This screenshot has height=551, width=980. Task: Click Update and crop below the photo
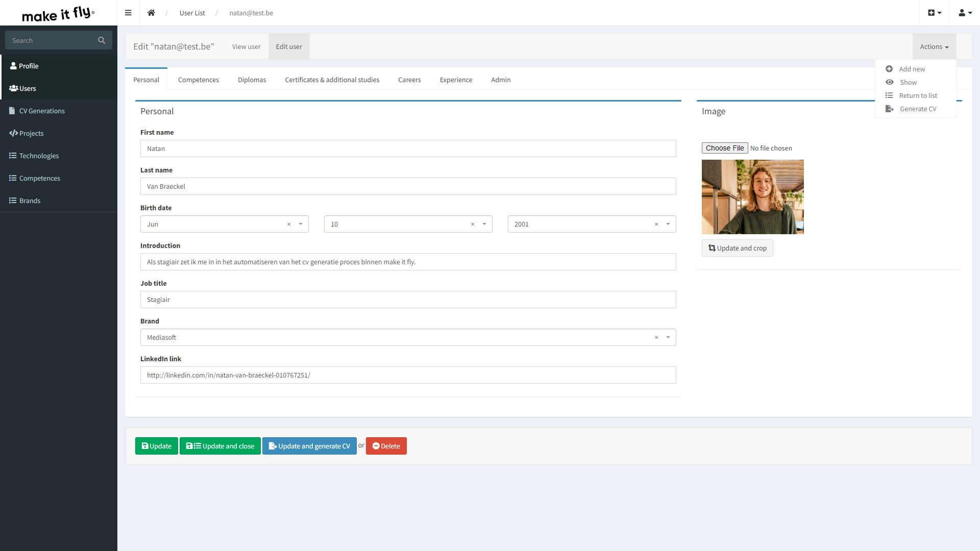737,247
